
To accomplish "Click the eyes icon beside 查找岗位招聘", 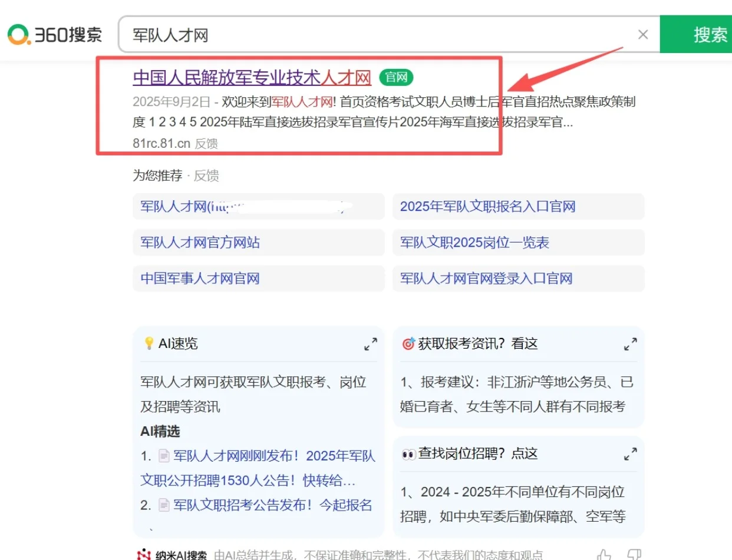I will point(409,453).
